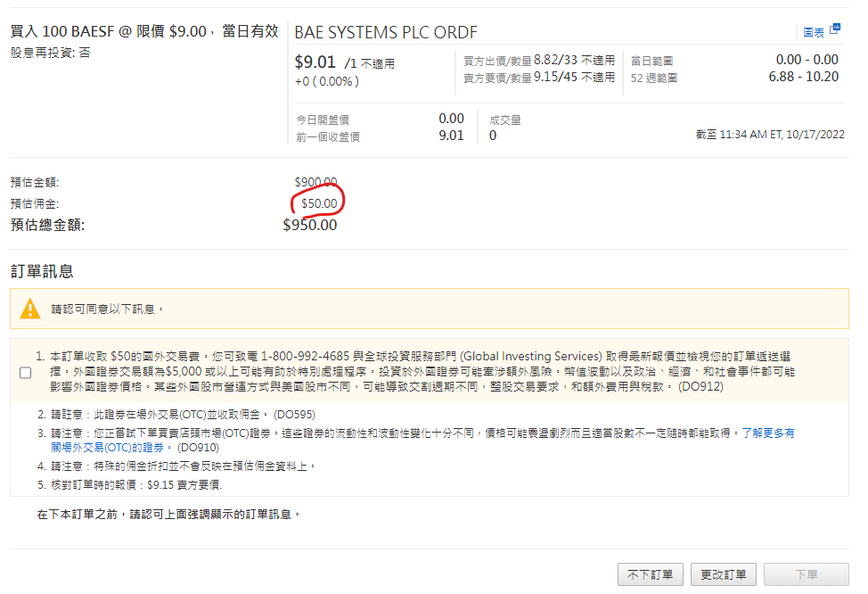The height and width of the screenshot is (594, 868).
Task: Click the 股息再投資: 否 line
Action: [x=50, y=53]
